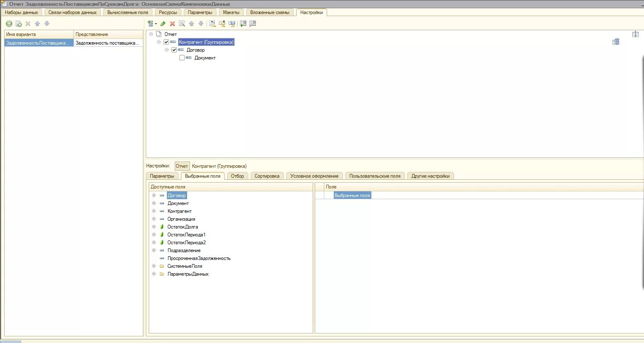Screen dimensions: 644x343
Task: Open the Вложенные схемы tab
Action: click(270, 12)
